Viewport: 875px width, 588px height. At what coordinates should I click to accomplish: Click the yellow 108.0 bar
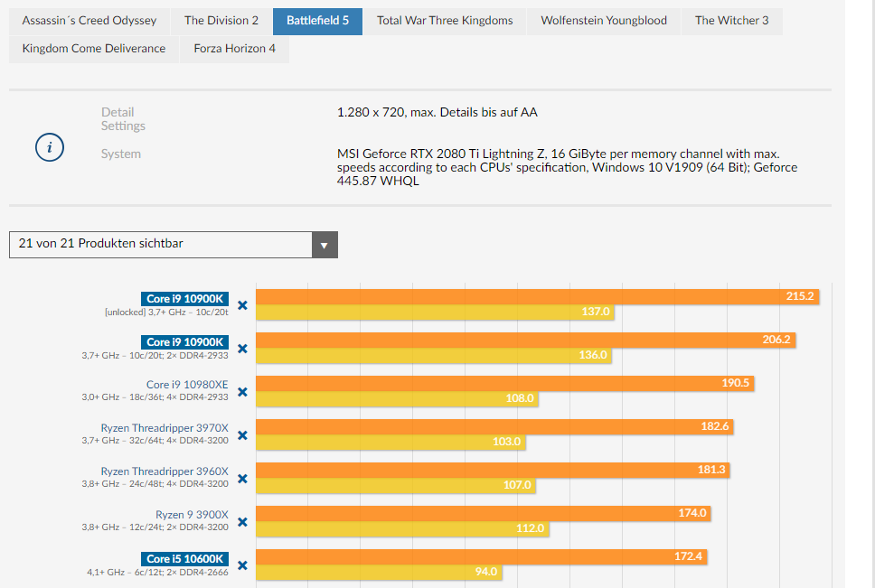398,398
